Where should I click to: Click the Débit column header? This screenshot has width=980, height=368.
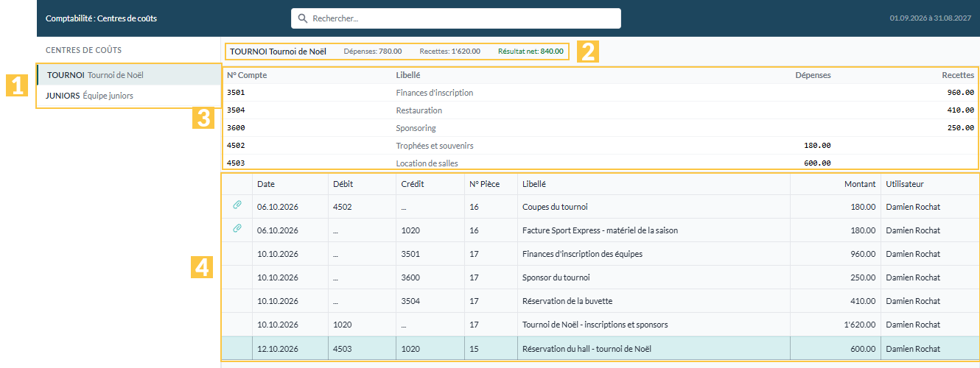pyautogui.click(x=343, y=184)
